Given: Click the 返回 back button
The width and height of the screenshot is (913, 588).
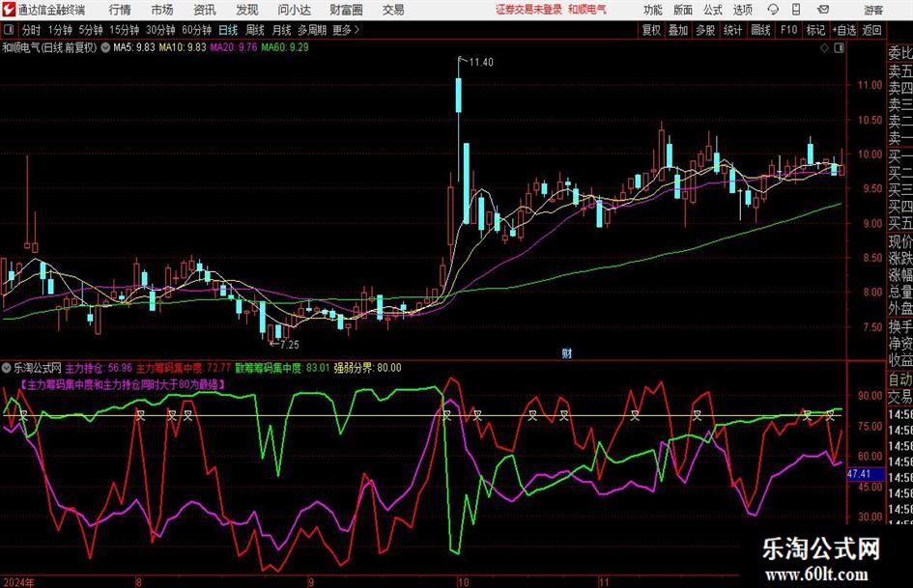Looking at the screenshot, I should (x=871, y=30).
